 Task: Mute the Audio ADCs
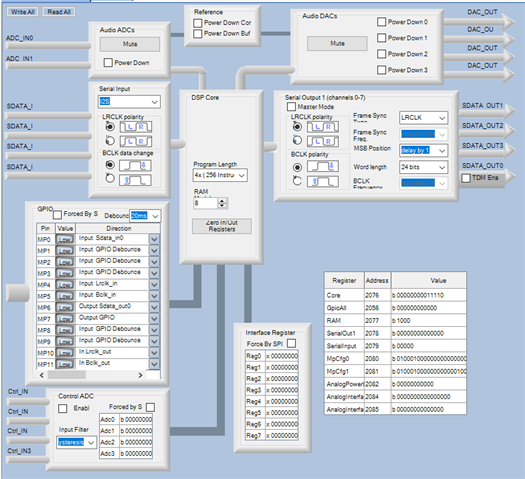(130, 44)
